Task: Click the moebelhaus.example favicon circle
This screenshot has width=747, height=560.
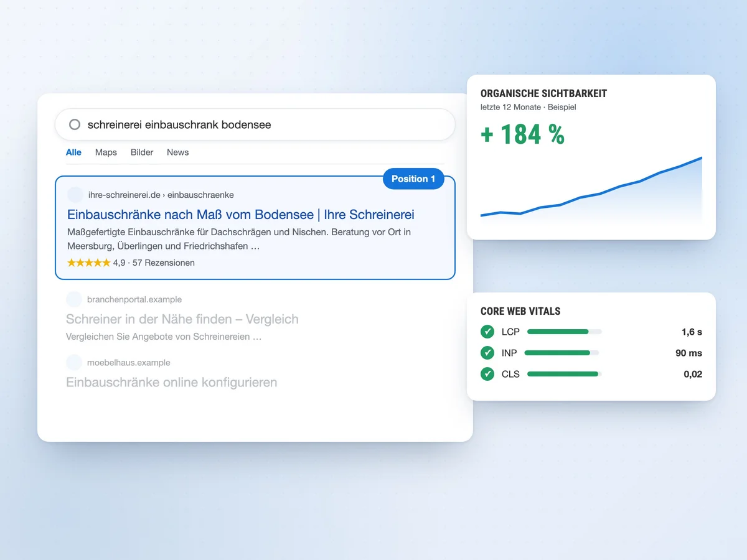Action: (x=74, y=362)
